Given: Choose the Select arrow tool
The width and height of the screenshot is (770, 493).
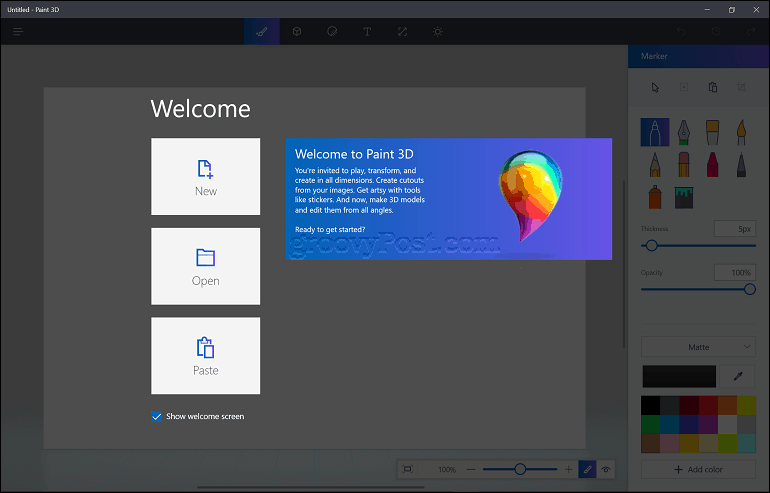Looking at the screenshot, I should (655, 87).
